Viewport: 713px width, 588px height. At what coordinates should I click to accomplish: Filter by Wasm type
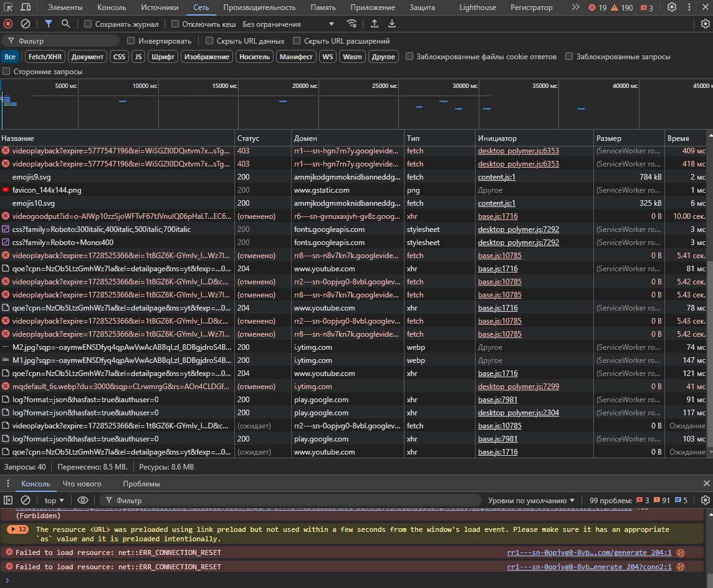352,56
